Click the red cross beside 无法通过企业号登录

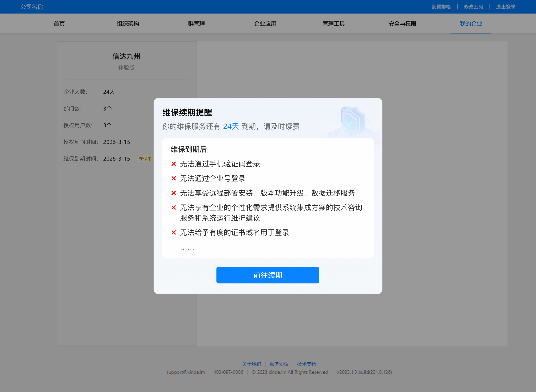click(x=174, y=178)
